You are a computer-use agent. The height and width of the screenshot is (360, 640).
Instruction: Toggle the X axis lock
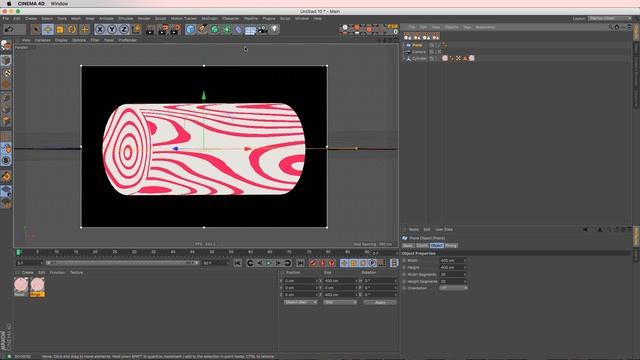(100, 29)
